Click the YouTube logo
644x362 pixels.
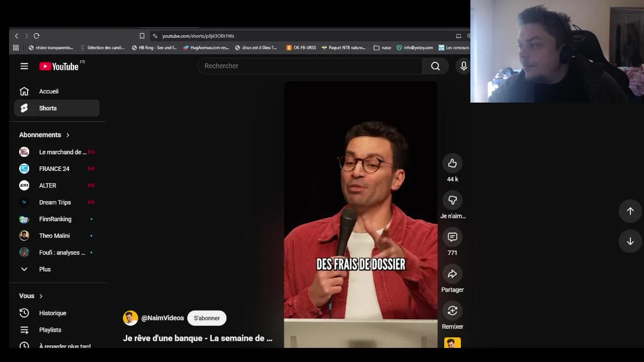59,66
